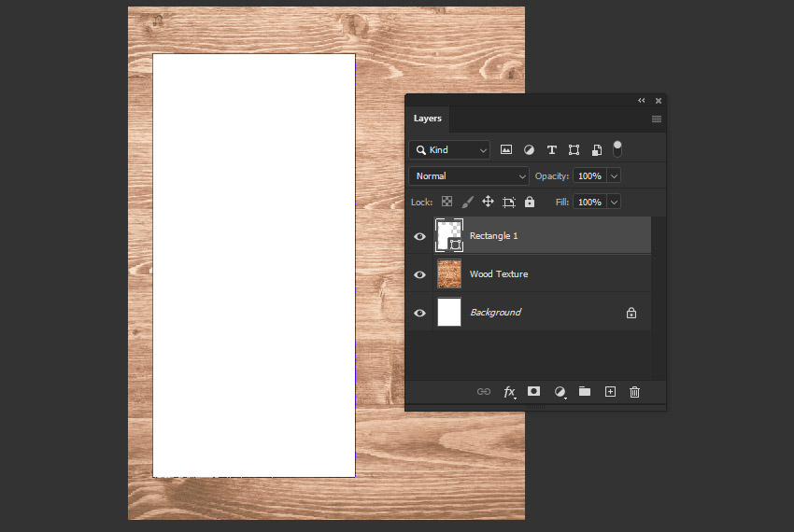This screenshot has height=532, width=794.
Task: Select the Background layer name
Action: coord(495,313)
